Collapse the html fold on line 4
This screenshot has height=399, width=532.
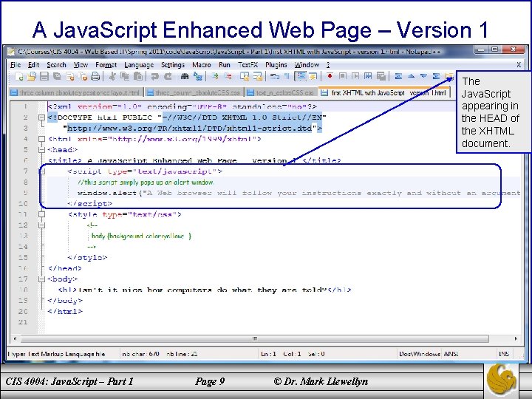click(x=41, y=139)
